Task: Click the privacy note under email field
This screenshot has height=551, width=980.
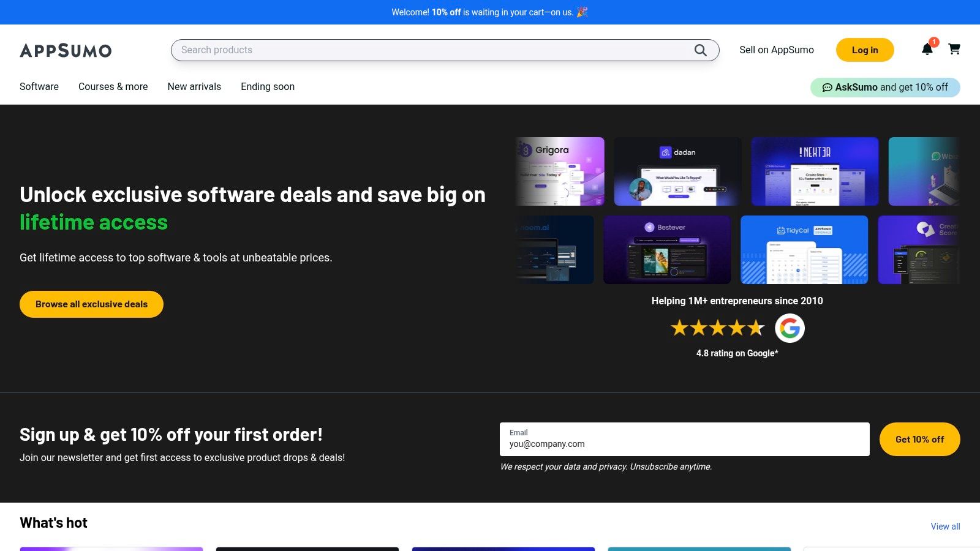Action: click(606, 467)
